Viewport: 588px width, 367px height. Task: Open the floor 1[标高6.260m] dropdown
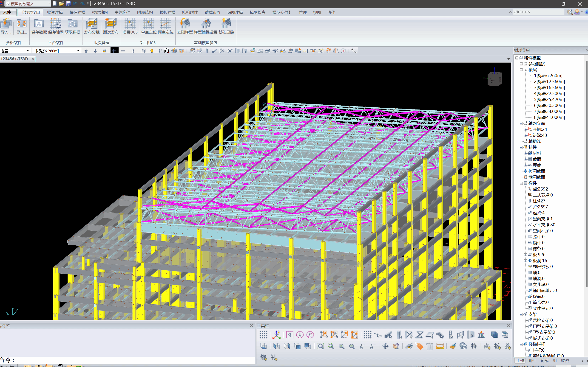point(57,51)
